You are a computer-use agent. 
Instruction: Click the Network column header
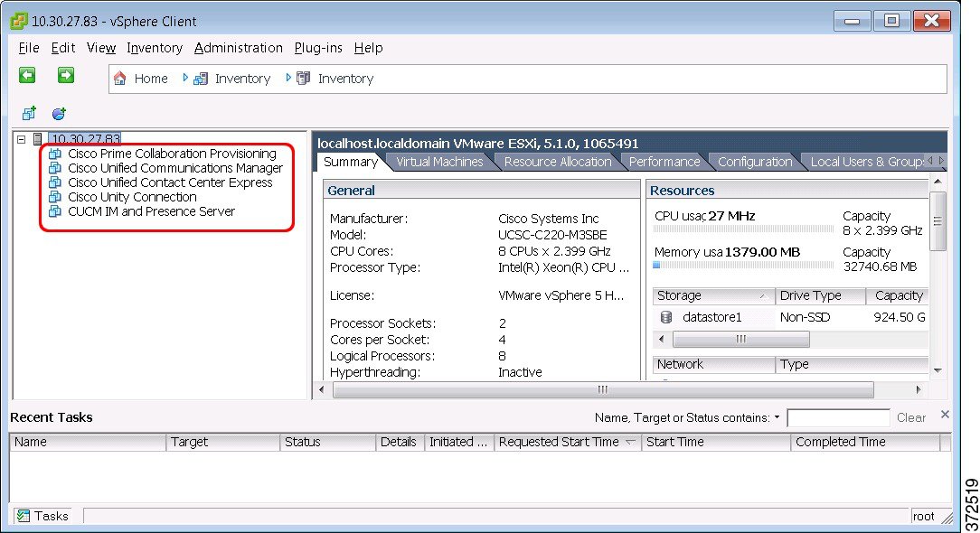[x=713, y=364]
